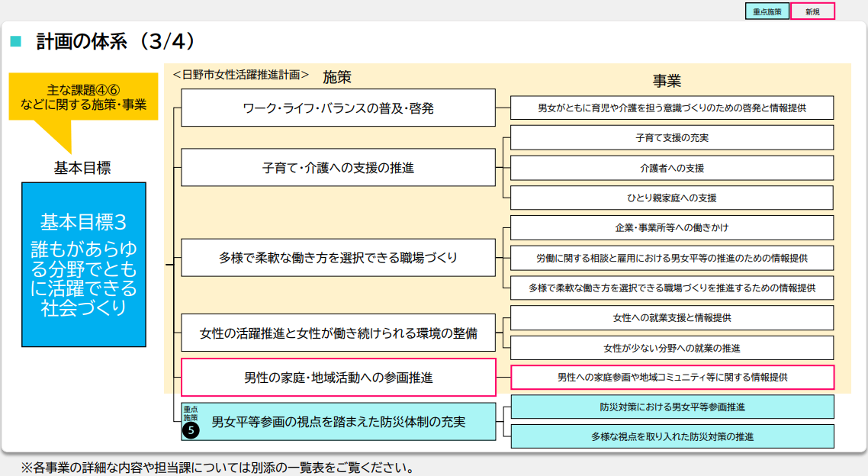868x476 pixels.
Task: Click 女性が少ない分野への就業の推進 box
Action: pos(672,348)
